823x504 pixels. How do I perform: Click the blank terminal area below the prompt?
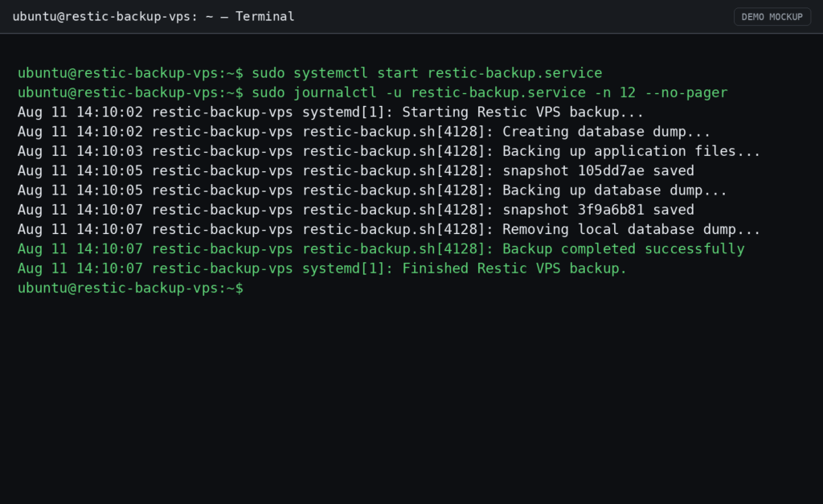point(411,399)
